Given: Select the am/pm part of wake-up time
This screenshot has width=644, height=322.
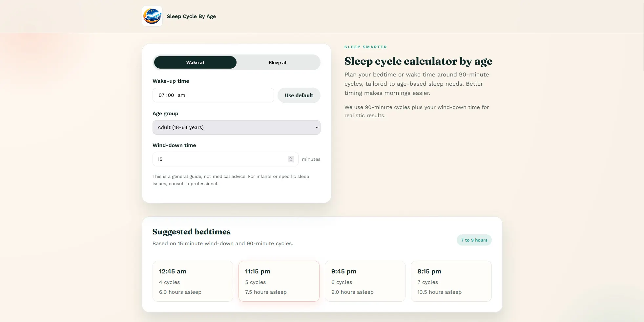Looking at the screenshot, I should (181, 95).
